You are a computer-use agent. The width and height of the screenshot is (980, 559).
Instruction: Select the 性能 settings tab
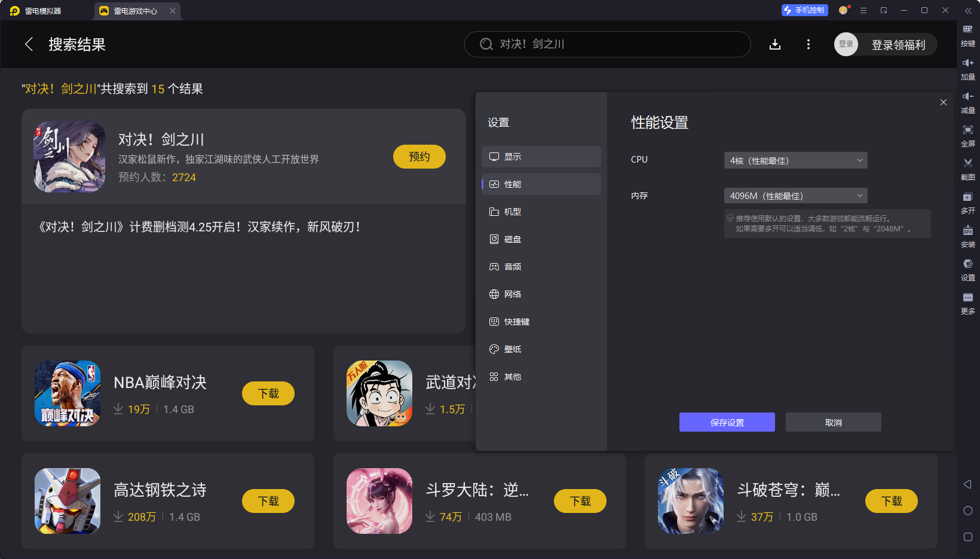541,184
